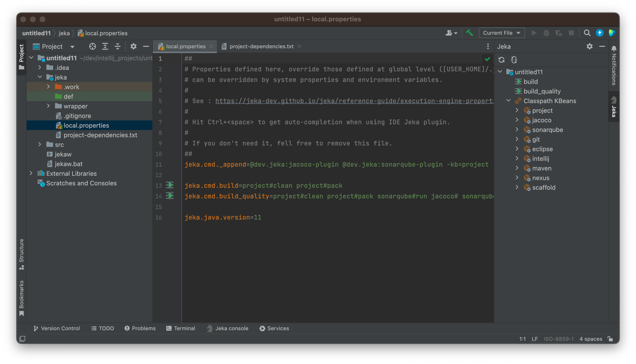Click 4 spaces indent setting in status bar
Screen dimensions: 636x364
coord(591,339)
